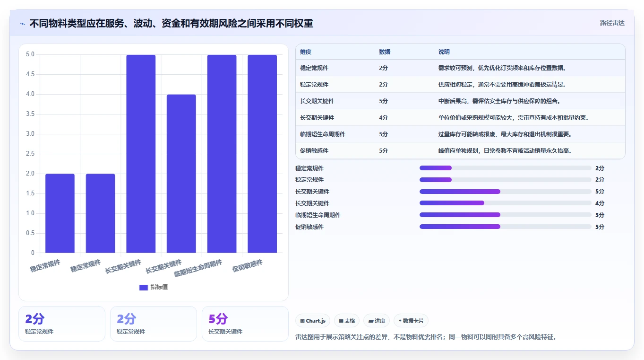644x360 pixels.
Task: Open the 5分 长交期关键件 data card
Action: point(245,324)
